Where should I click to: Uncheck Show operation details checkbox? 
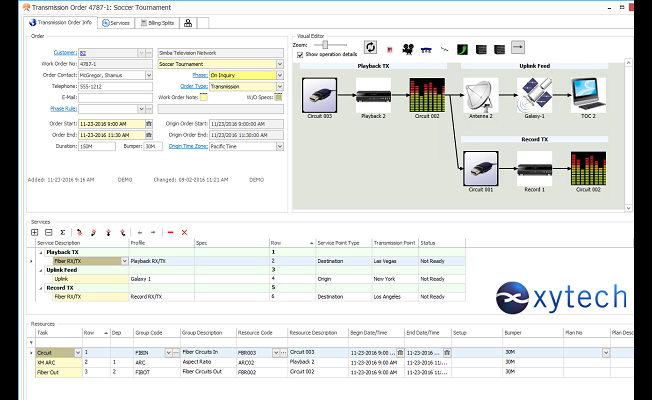(301, 54)
